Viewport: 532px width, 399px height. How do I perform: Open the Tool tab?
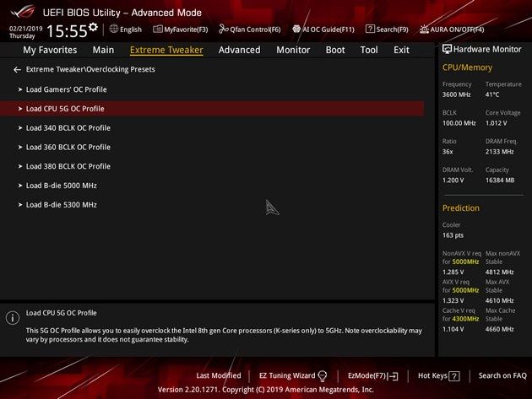[x=369, y=50]
